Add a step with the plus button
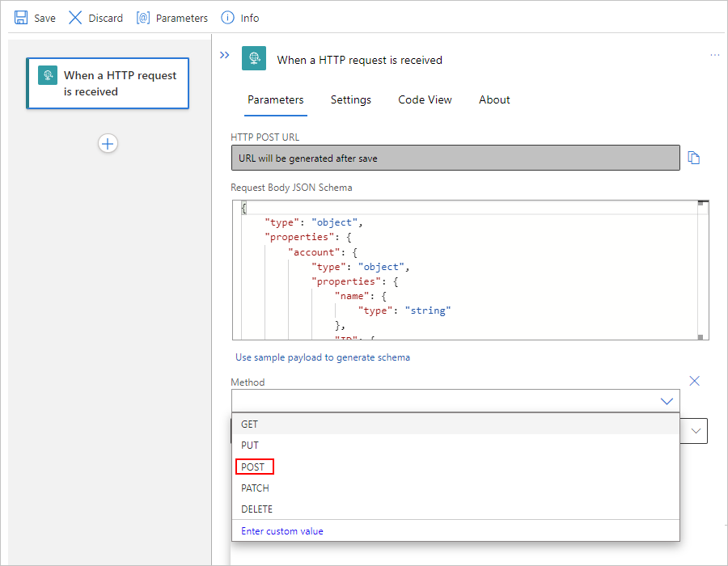 click(108, 143)
